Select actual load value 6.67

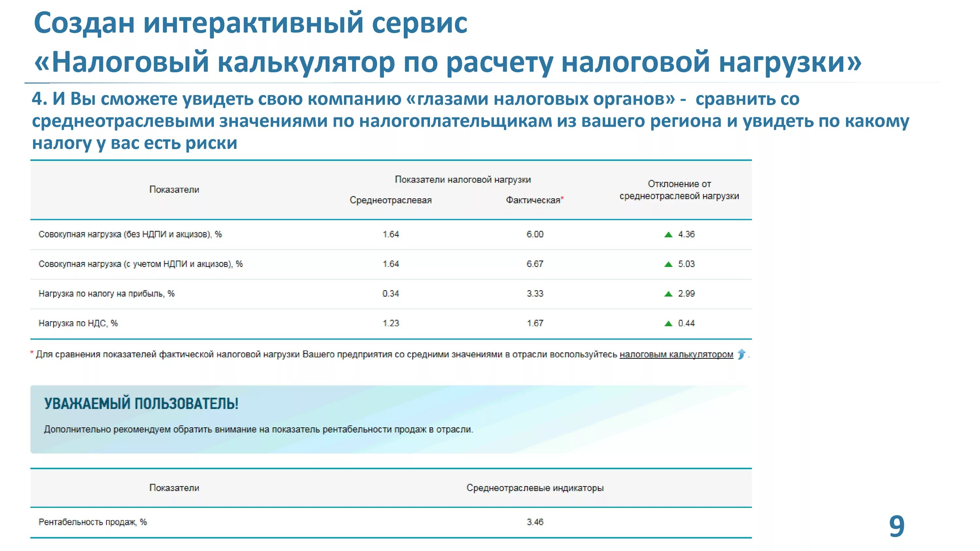click(x=535, y=264)
